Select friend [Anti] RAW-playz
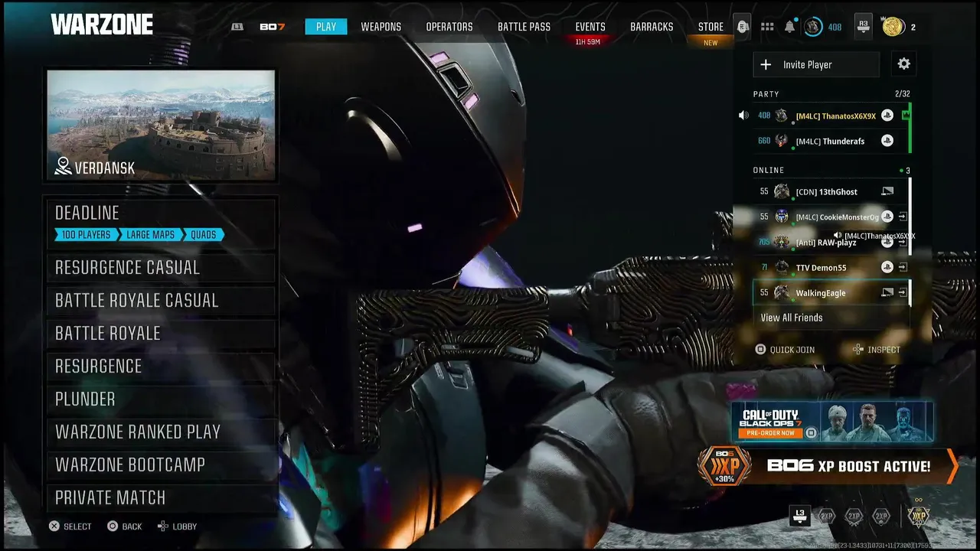This screenshot has height=551, width=980. coord(831,242)
